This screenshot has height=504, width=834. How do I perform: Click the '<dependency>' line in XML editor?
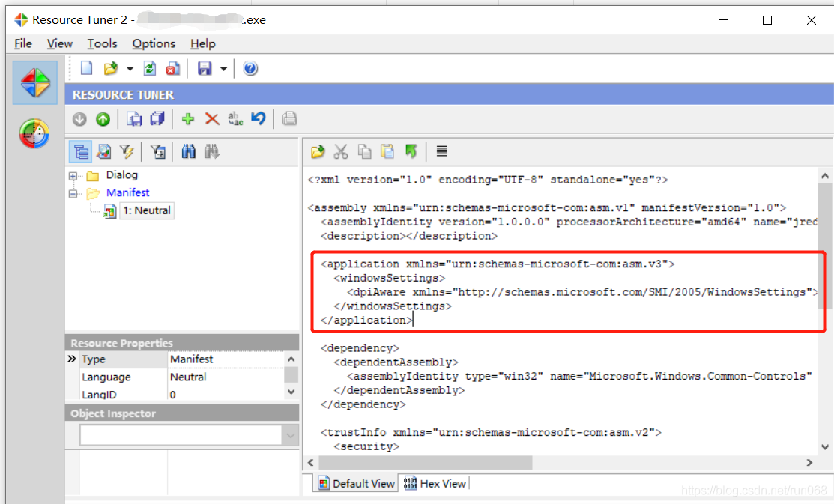coord(360,348)
